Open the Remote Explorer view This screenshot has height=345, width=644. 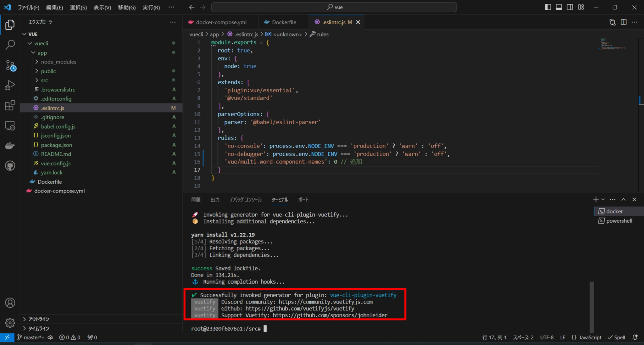coord(10,125)
